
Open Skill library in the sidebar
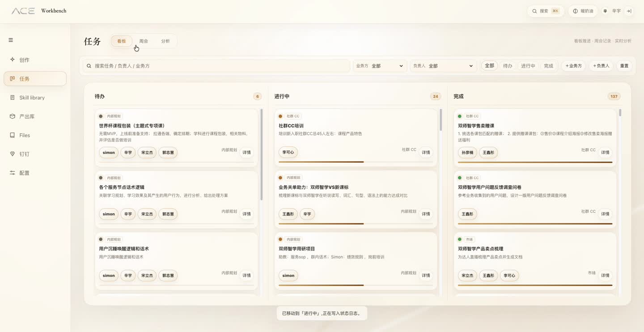(x=35, y=98)
